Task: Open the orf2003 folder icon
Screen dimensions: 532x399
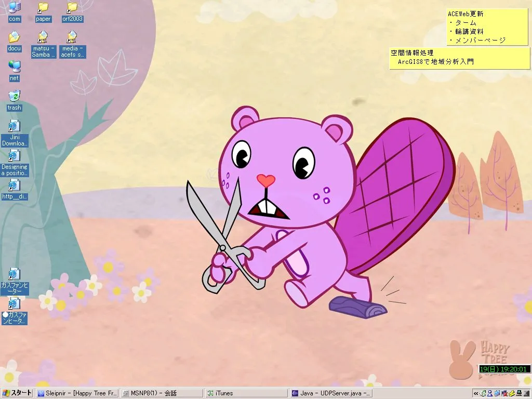Action: point(72,10)
